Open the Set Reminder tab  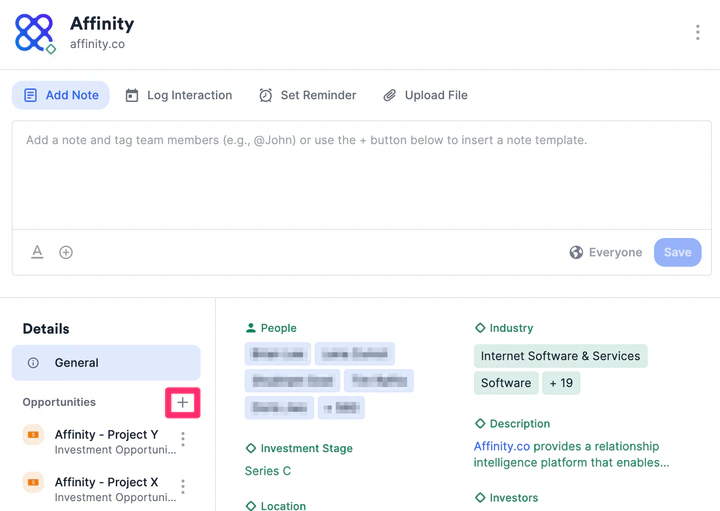pyautogui.click(x=308, y=95)
